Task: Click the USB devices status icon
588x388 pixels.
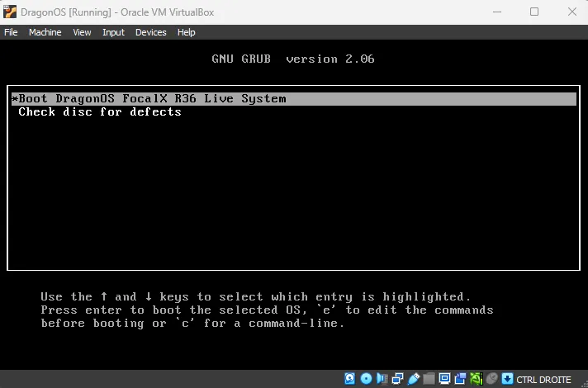Action: 413,379
